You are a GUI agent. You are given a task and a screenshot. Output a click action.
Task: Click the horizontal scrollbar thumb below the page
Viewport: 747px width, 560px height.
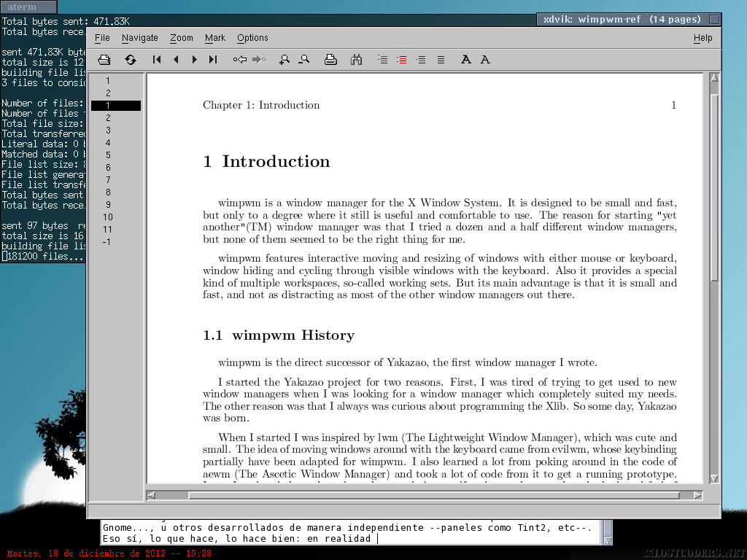(434, 495)
